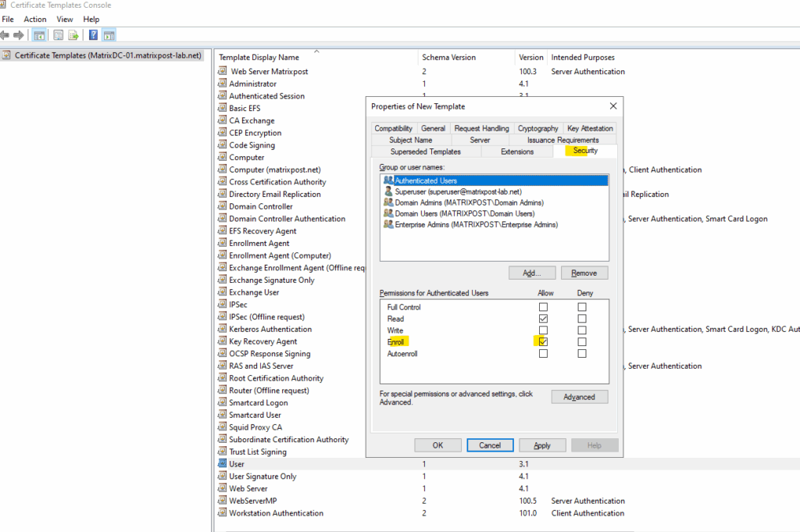This screenshot has height=532, width=800.
Task: Open the Action menu
Action: tap(35, 19)
